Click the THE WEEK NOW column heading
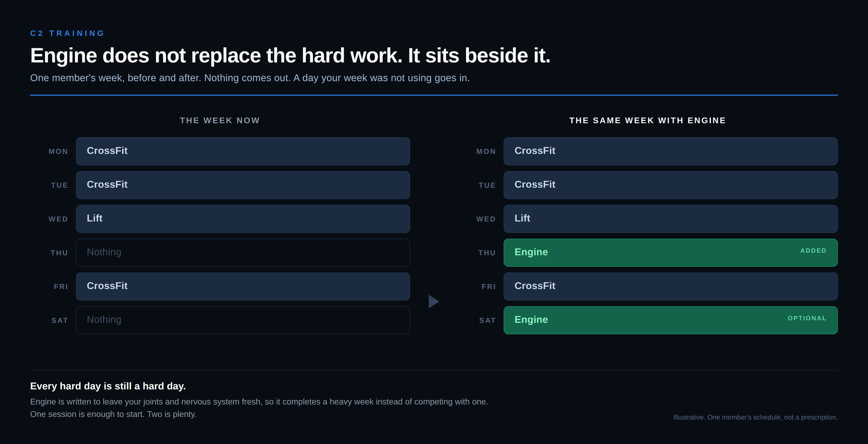 click(220, 121)
